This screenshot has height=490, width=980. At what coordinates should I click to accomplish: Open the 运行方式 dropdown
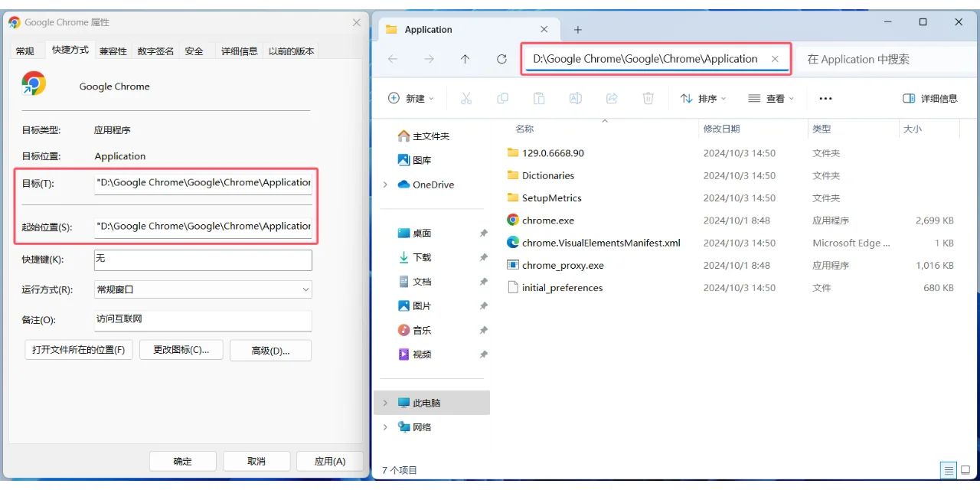203,289
